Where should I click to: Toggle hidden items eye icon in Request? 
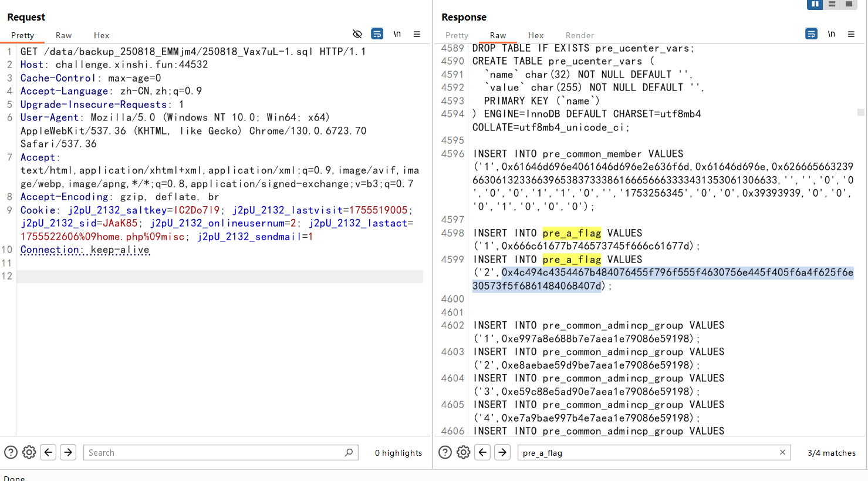coord(357,34)
